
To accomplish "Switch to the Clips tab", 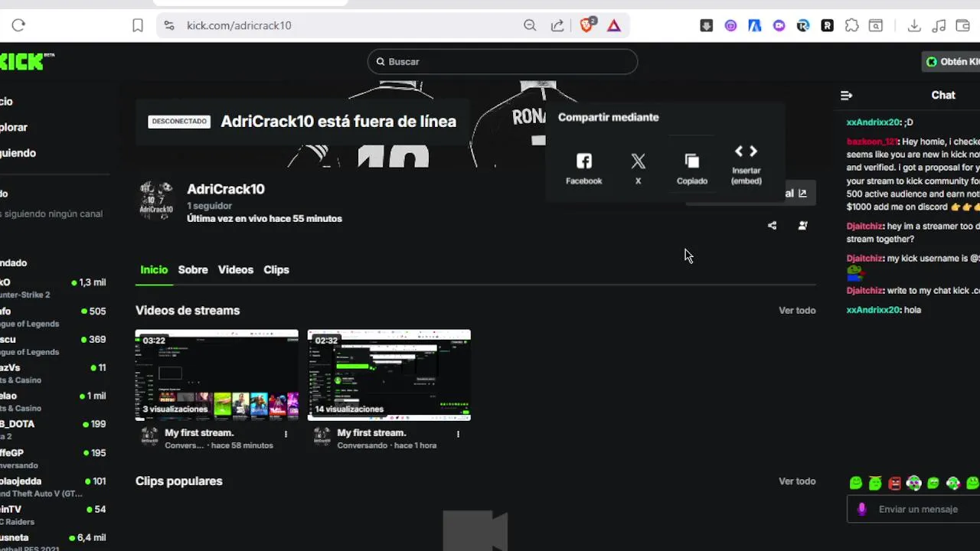I will [276, 269].
